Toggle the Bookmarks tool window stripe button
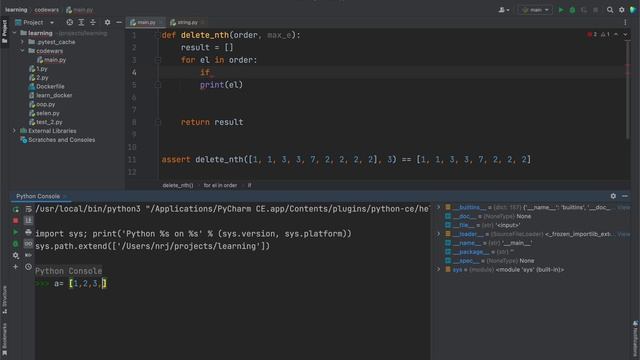 (x=4, y=339)
